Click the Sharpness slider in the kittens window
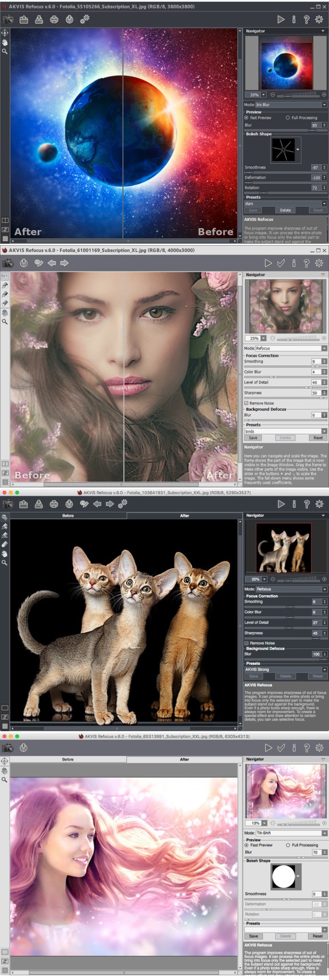The image size is (329, 980). click(x=282, y=638)
